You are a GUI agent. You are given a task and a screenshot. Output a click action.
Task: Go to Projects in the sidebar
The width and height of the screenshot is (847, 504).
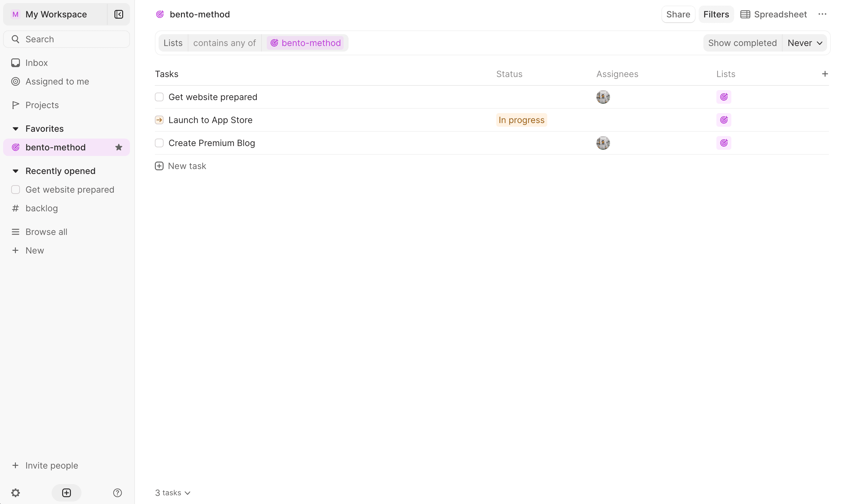[x=42, y=105]
